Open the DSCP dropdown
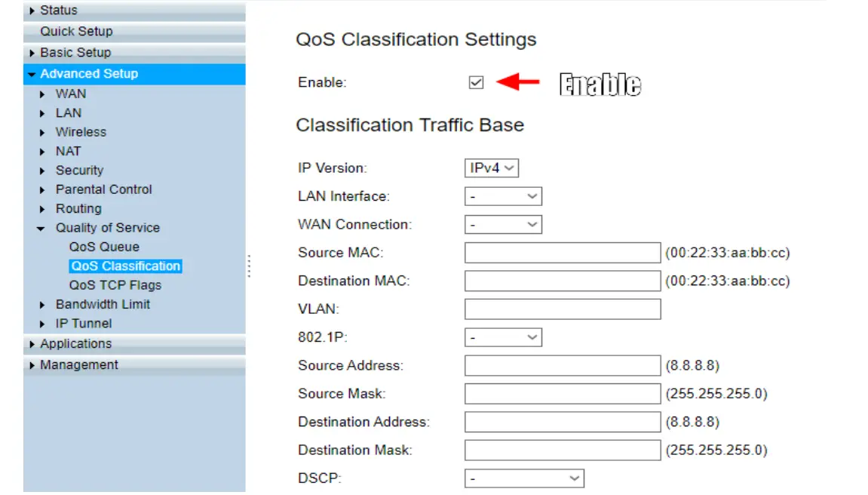The image size is (868, 495). (x=524, y=478)
